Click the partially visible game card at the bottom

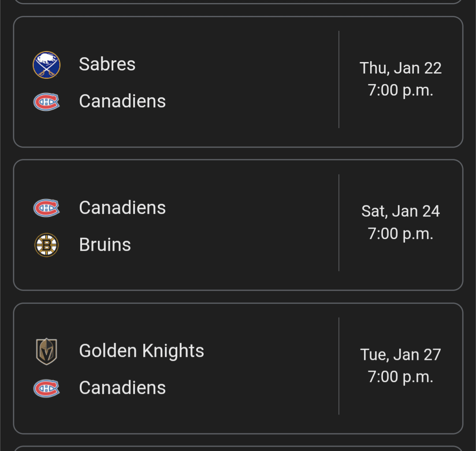click(238, 447)
